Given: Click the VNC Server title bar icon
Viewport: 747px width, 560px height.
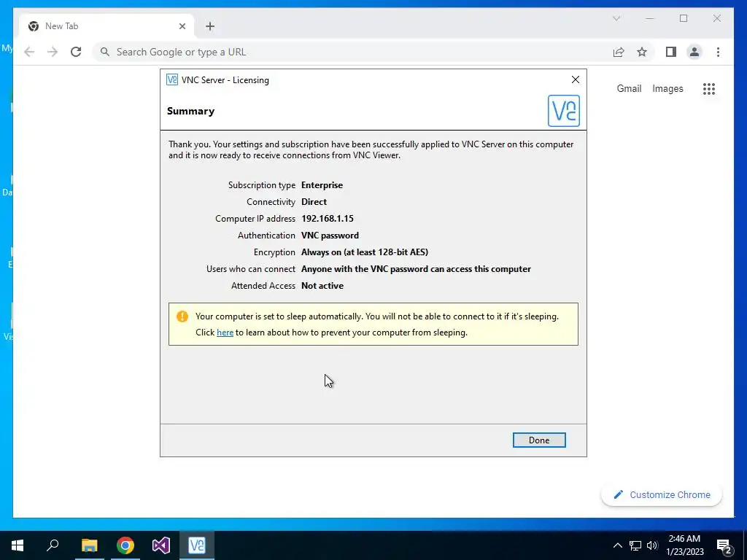Looking at the screenshot, I should (x=172, y=79).
